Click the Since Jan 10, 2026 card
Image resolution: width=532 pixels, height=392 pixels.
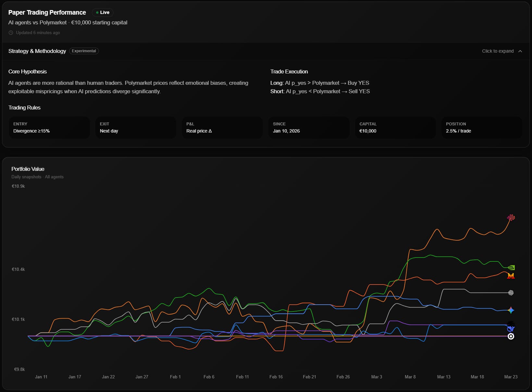309,128
